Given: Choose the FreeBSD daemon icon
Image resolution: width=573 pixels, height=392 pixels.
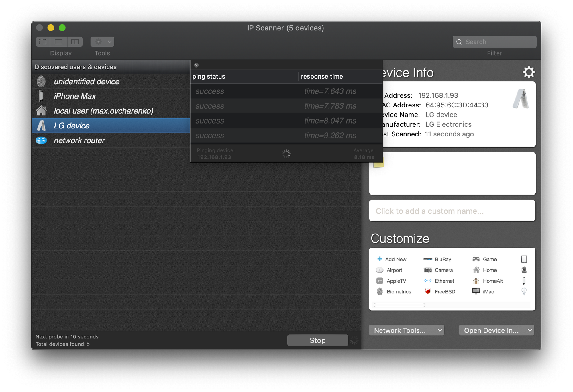Looking at the screenshot, I should 428,291.
